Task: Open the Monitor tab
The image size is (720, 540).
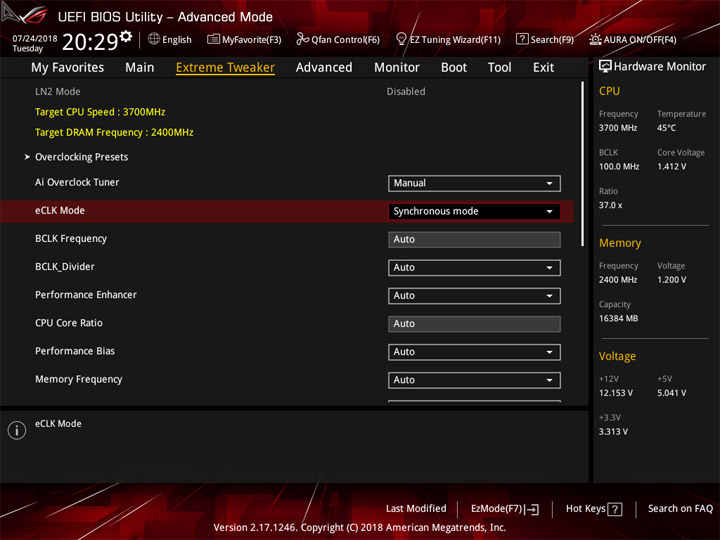Action: click(x=397, y=68)
